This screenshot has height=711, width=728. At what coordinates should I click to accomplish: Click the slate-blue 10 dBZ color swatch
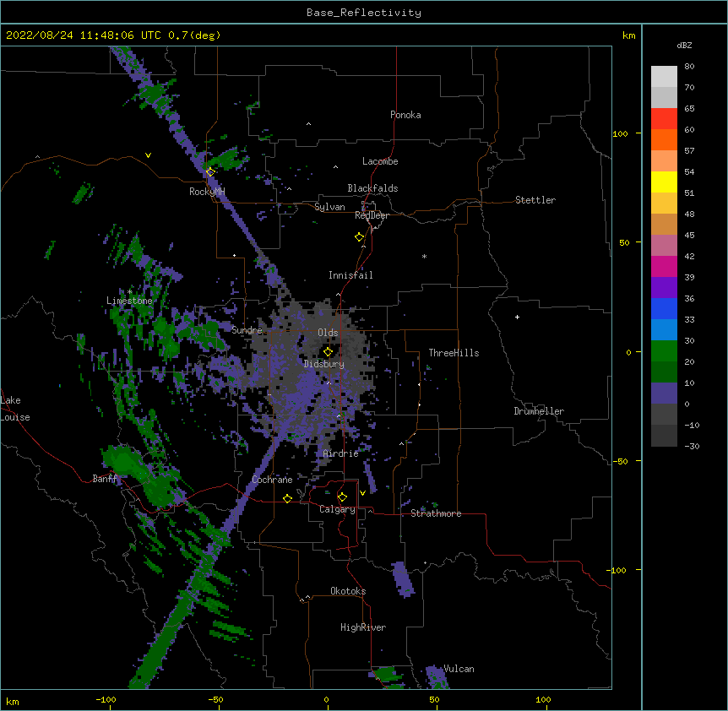(664, 393)
